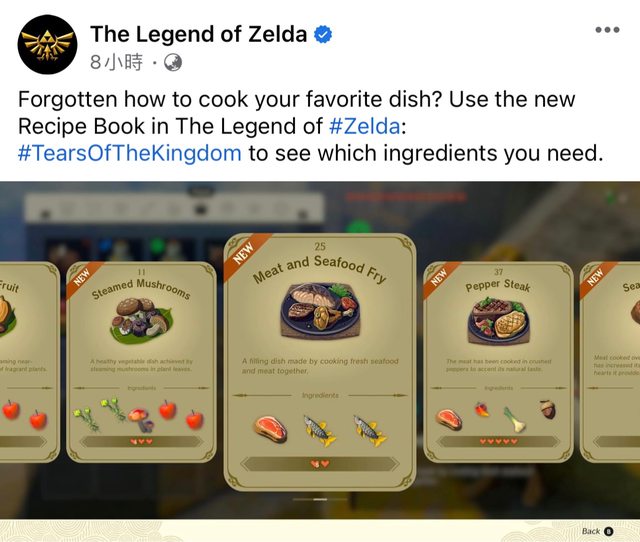Click the acorn ingredient on Pepper Steak
The image size is (640, 542).
coord(549,409)
